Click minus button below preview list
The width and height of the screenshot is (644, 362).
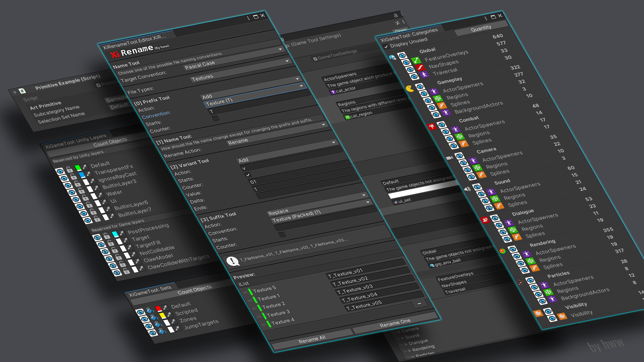click(x=419, y=304)
